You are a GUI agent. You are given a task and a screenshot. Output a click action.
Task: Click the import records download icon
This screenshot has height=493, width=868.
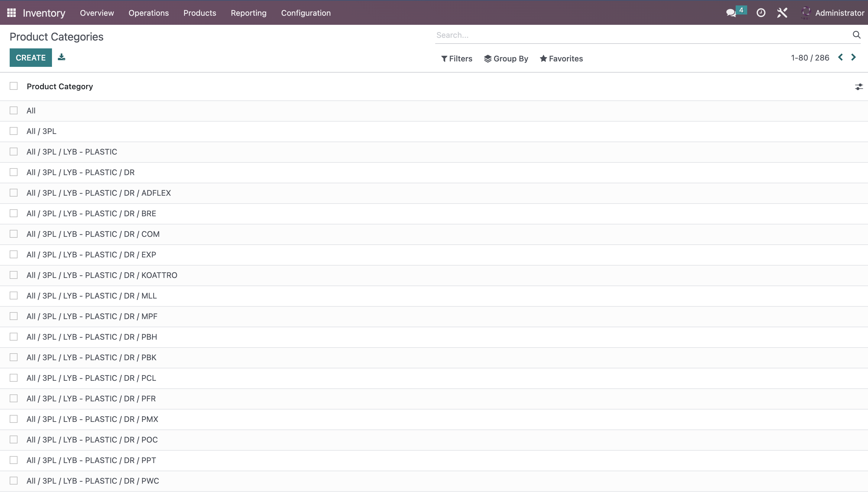(x=62, y=57)
